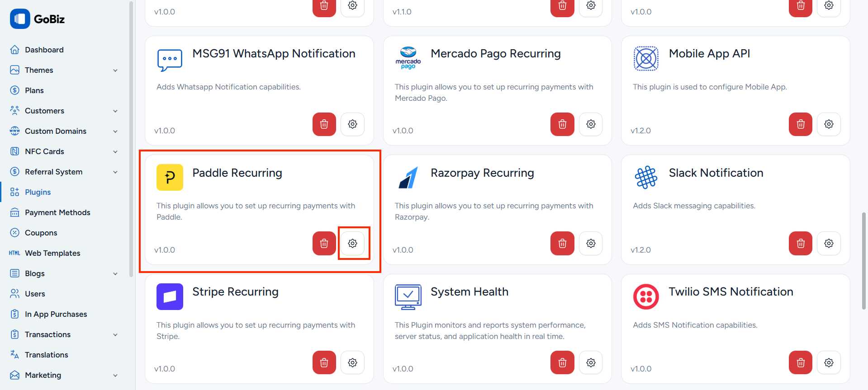The width and height of the screenshot is (868, 390).
Task: Expand the Transactions chevron
Action: pyautogui.click(x=115, y=335)
